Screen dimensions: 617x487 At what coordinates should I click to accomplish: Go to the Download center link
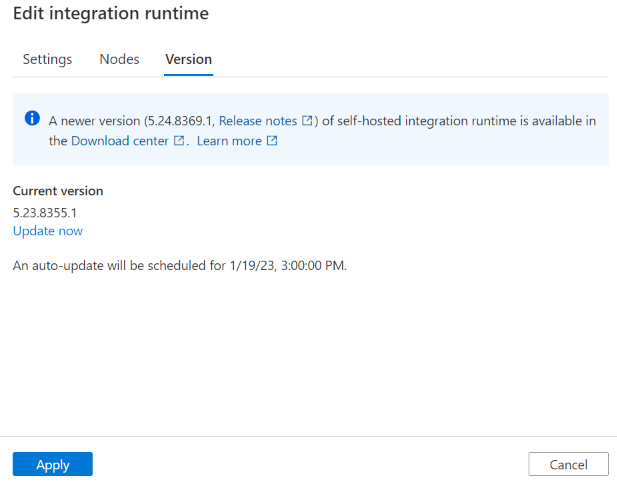click(x=120, y=141)
